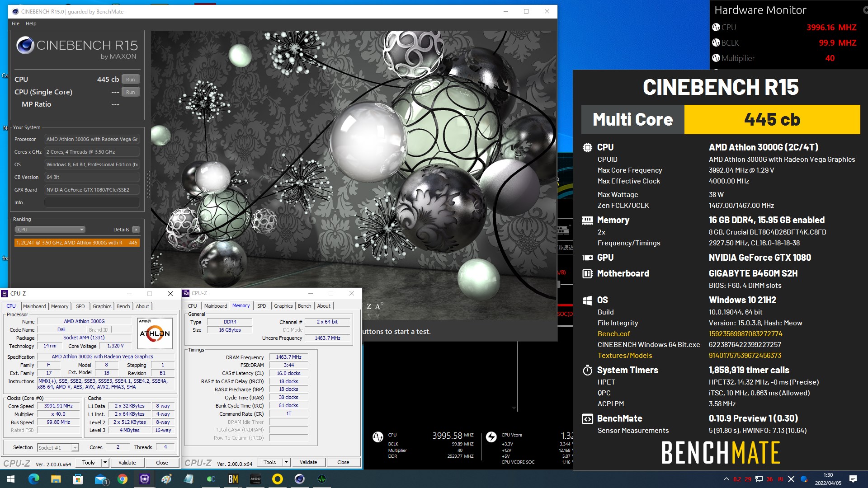Switch to Cinebench via taskbar sphere icon
Image resolution: width=868 pixels, height=488 pixels.
pyautogui.click(x=299, y=479)
